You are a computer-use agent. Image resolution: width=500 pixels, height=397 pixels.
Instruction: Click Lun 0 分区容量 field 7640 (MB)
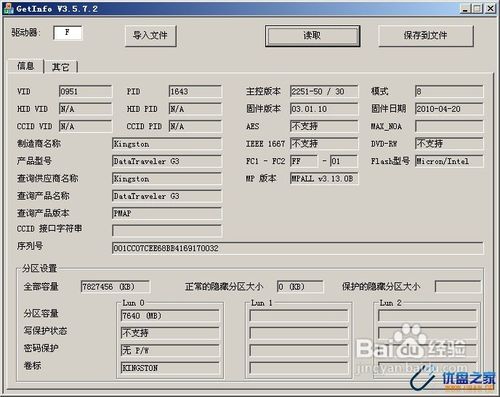(170, 315)
